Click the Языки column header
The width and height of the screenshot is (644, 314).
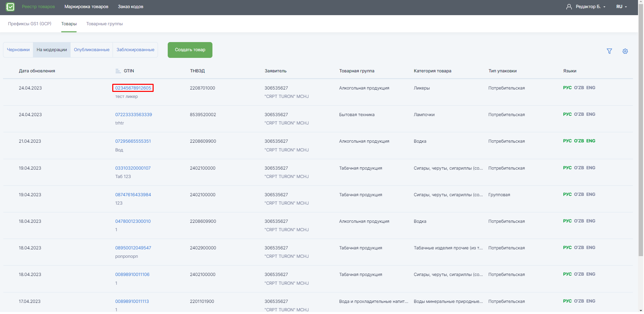570,71
